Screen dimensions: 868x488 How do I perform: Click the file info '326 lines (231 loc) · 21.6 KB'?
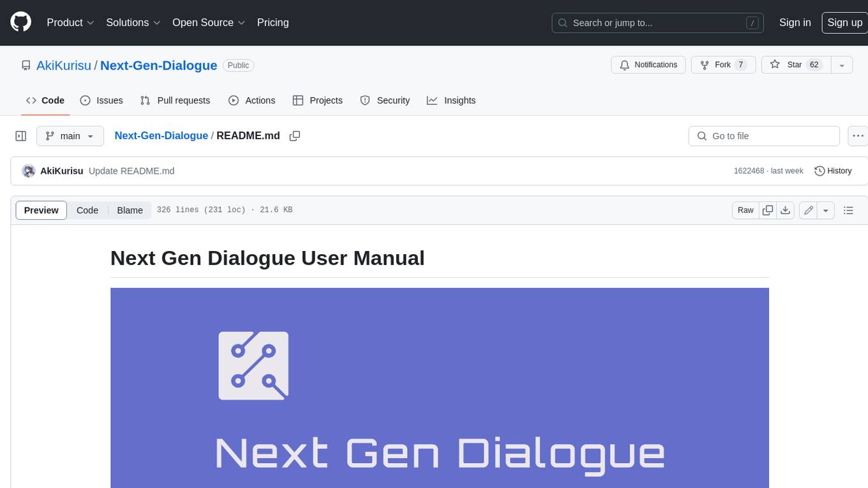[225, 210]
